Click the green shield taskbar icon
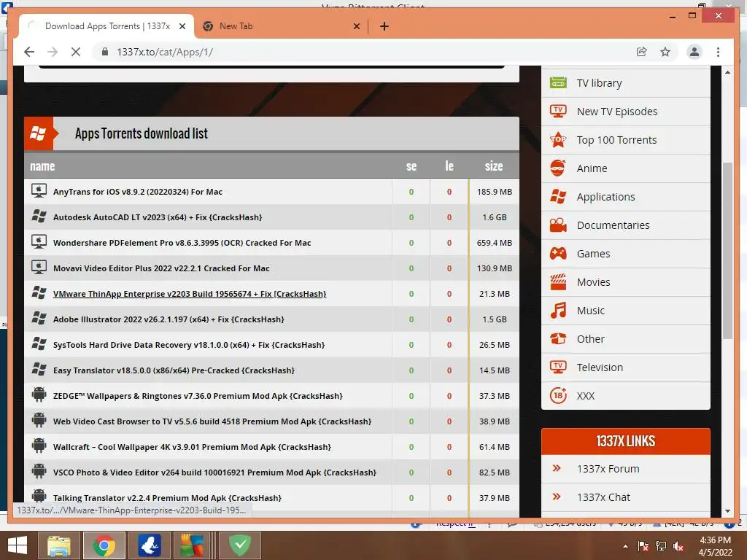The height and width of the screenshot is (560, 747). click(240, 545)
